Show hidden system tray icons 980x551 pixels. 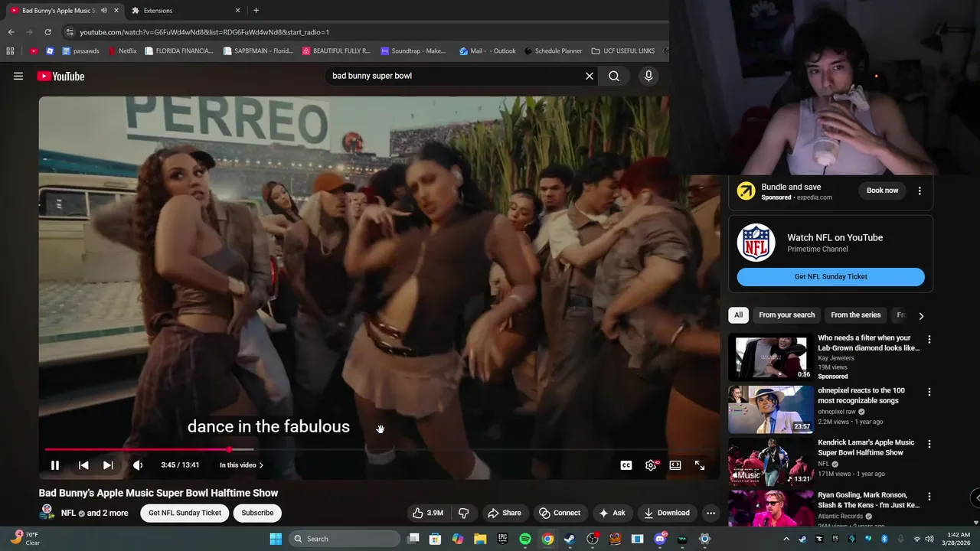(x=786, y=539)
